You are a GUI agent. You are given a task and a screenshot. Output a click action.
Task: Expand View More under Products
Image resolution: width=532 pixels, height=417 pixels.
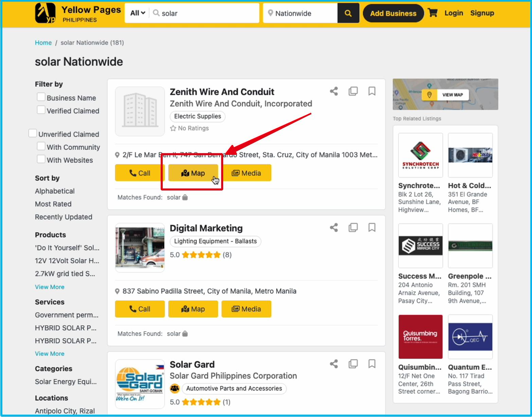pyautogui.click(x=50, y=287)
